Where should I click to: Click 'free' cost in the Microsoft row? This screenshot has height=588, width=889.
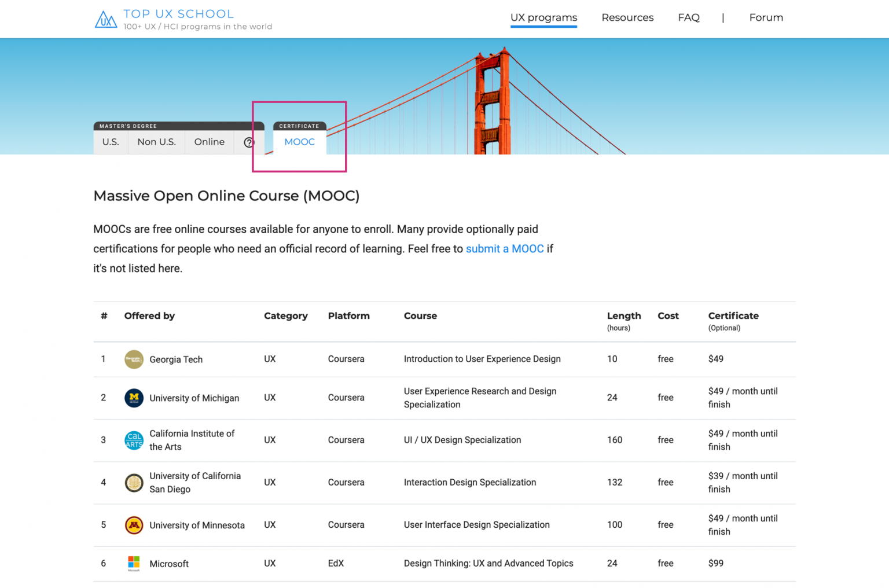click(x=666, y=563)
